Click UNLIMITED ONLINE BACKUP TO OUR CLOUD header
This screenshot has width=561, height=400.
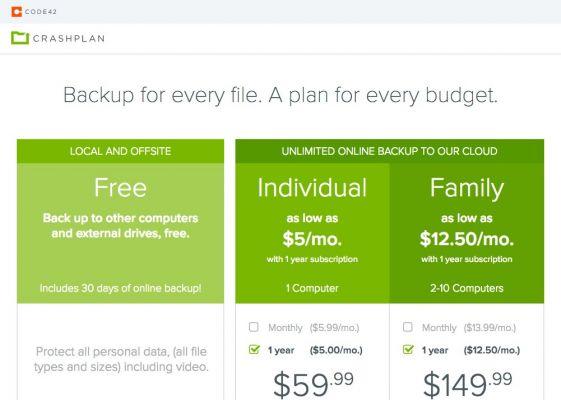click(389, 151)
